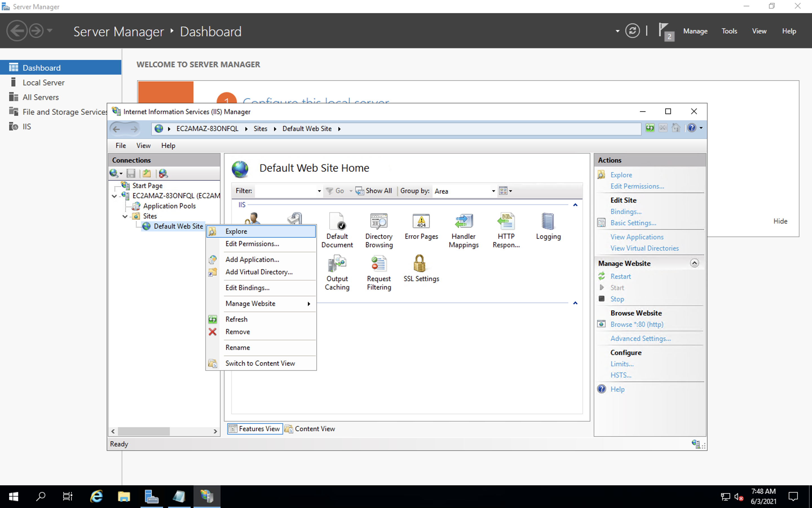This screenshot has width=812, height=508.
Task: Select Start Page in Connections tree
Action: (x=147, y=186)
